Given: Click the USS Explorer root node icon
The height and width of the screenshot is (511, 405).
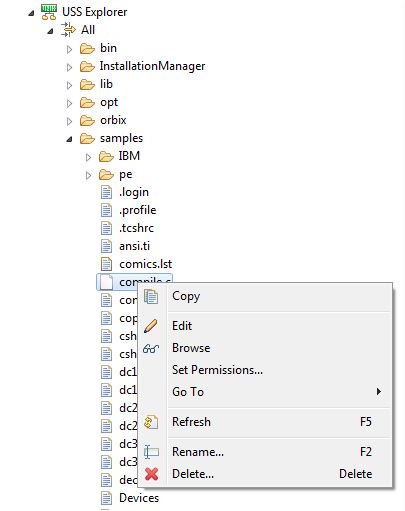Looking at the screenshot, I should coord(49,12).
